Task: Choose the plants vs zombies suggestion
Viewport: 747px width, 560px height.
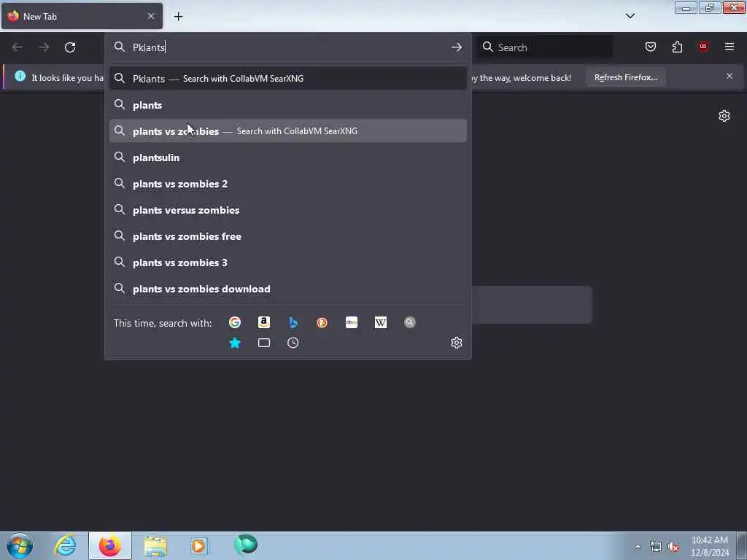Action: coord(287,131)
